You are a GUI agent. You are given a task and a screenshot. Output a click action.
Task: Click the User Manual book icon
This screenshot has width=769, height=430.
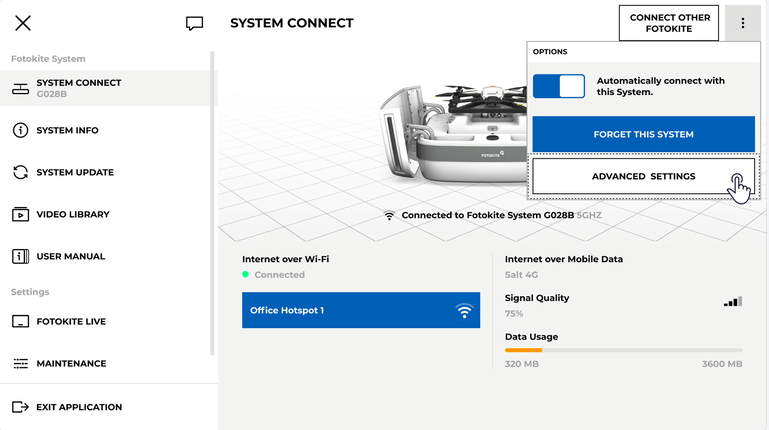[x=20, y=257]
